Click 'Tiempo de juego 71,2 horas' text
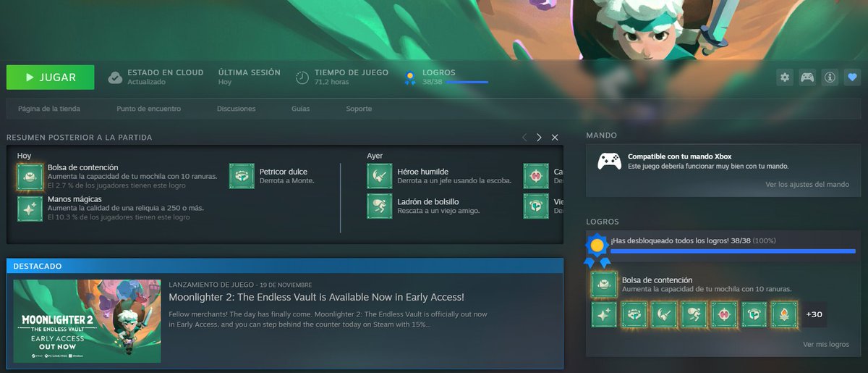The width and height of the screenshot is (868, 373). 351,77
